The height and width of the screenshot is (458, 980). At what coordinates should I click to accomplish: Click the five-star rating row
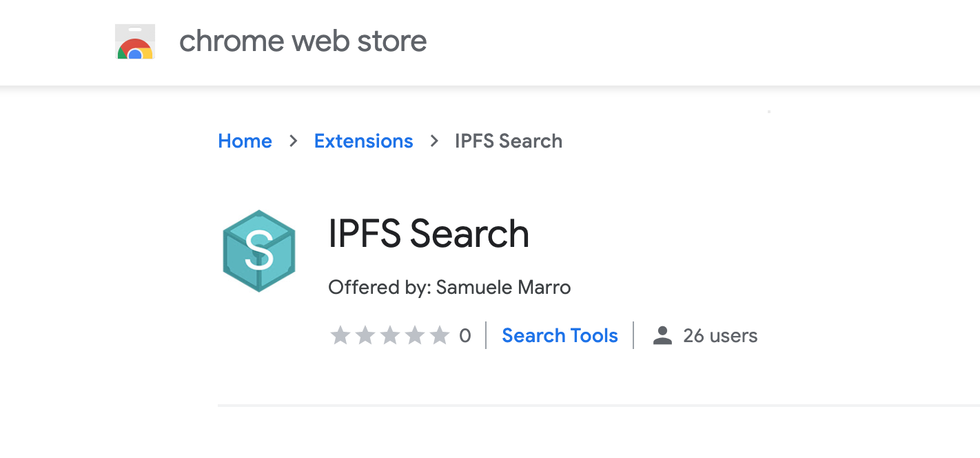[390, 336]
